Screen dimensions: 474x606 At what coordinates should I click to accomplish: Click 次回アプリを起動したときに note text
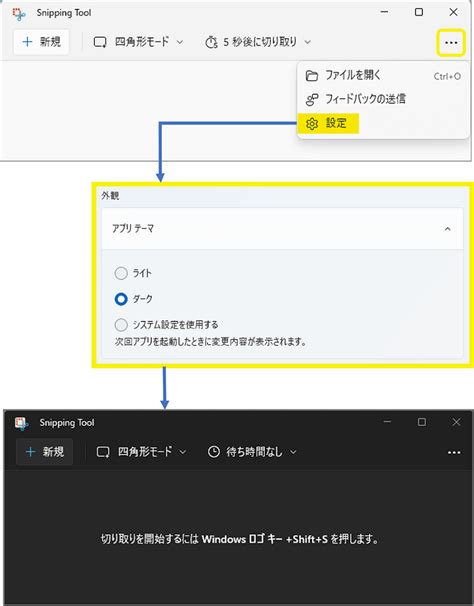point(210,342)
